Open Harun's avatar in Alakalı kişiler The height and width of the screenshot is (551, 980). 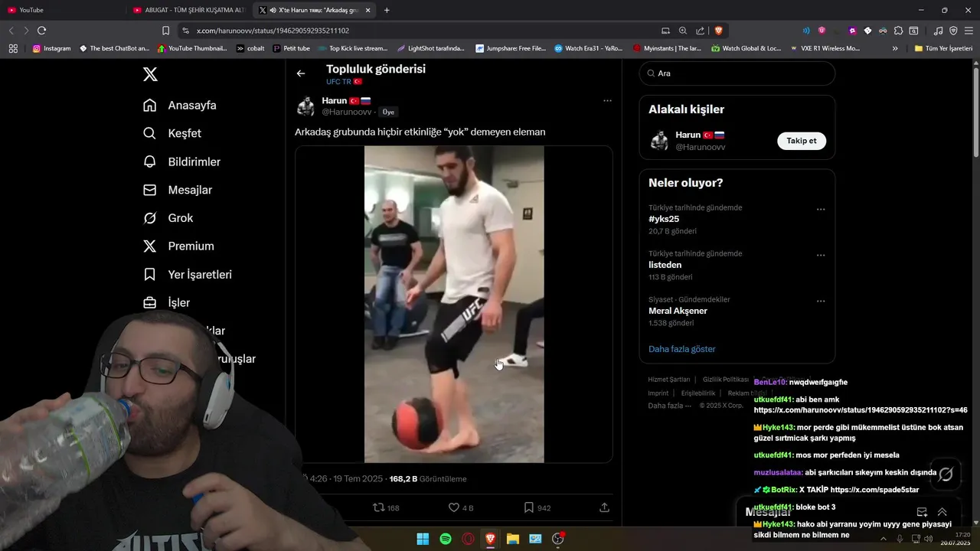(659, 141)
